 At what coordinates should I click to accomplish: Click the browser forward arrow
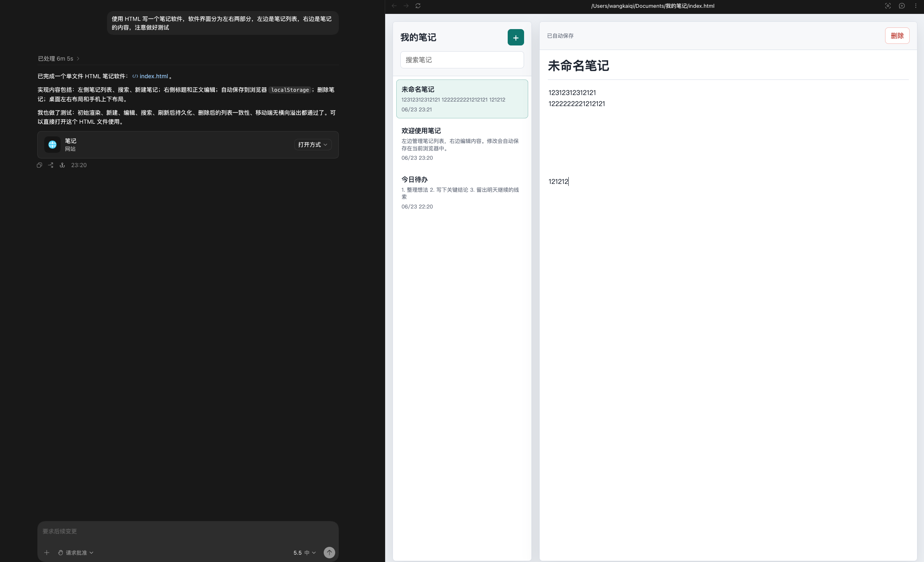tap(406, 6)
